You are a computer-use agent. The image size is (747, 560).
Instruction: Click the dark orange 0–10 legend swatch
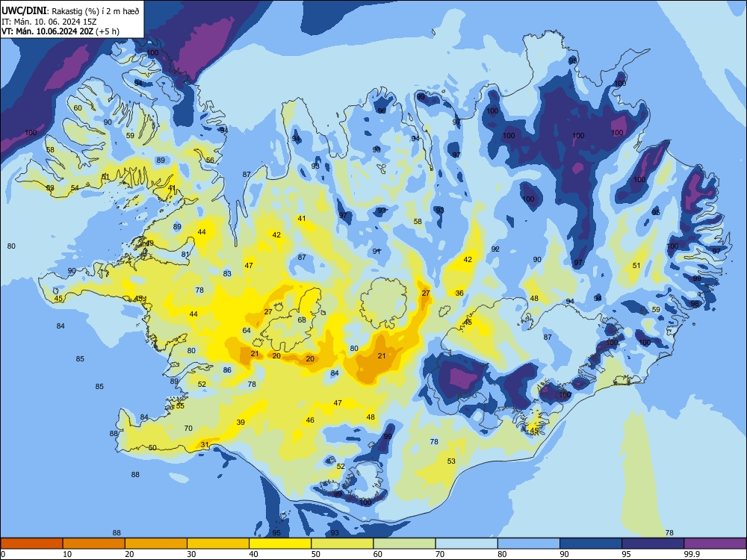click(31, 544)
